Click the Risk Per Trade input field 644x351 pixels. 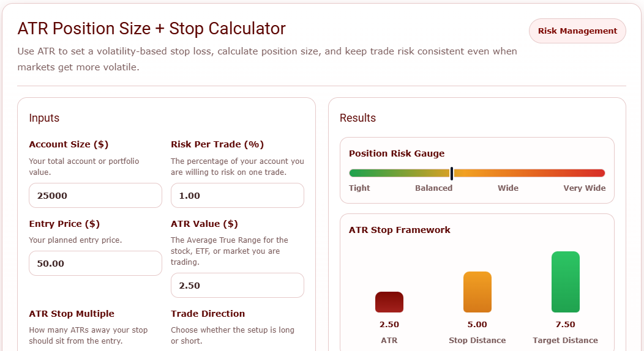238,196
